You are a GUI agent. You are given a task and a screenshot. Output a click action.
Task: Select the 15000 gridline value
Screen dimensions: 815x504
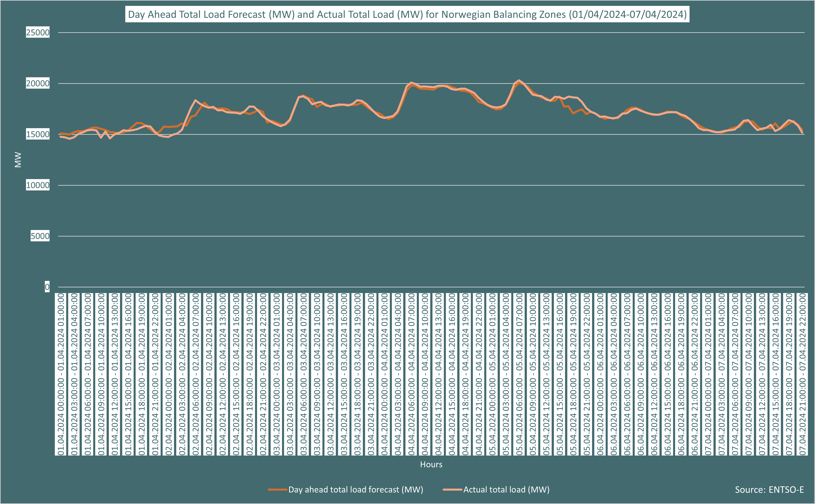[38, 134]
